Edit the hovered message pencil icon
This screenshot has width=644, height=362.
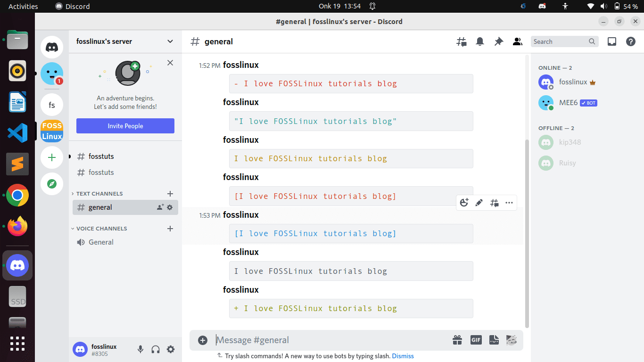pyautogui.click(x=479, y=203)
